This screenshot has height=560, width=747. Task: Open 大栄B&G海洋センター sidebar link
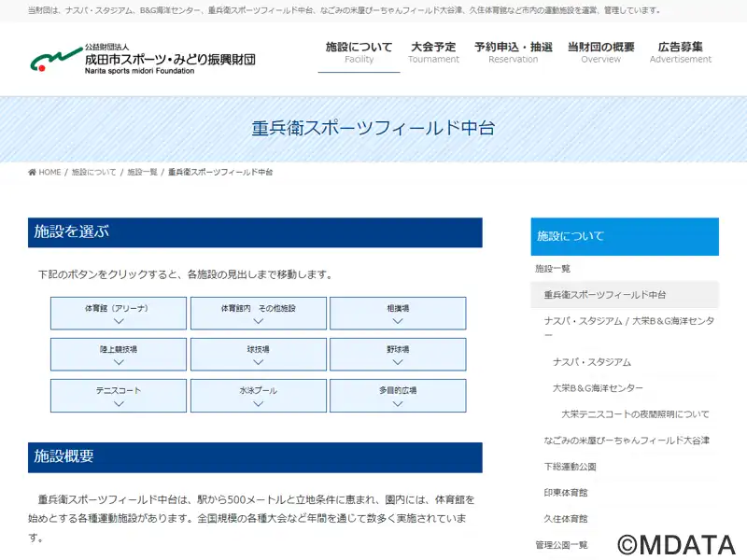coord(598,388)
